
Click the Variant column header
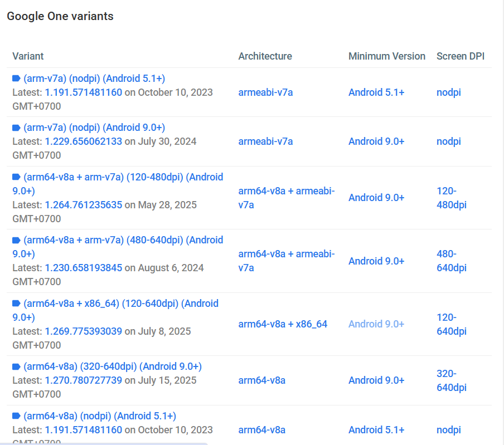28,56
